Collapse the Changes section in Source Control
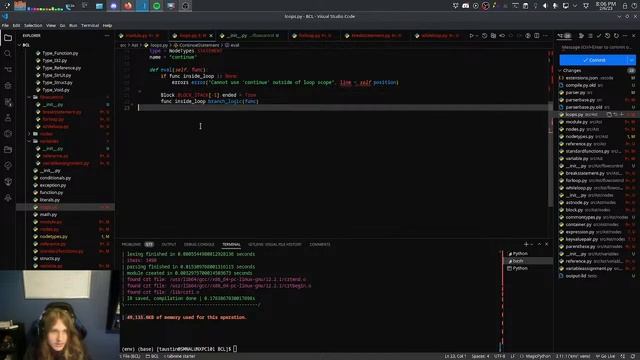640x360 pixels. coord(560,71)
